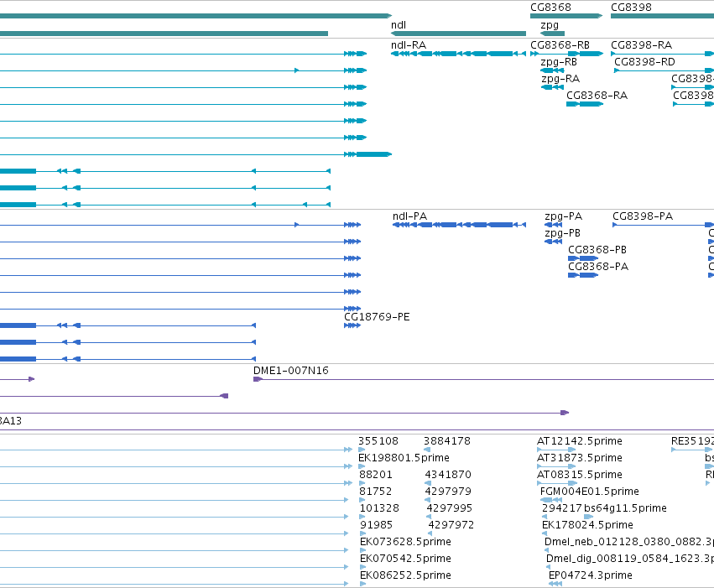Click EST 4341870
The width and height of the screenshot is (714, 588).
[x=428, y=483]
